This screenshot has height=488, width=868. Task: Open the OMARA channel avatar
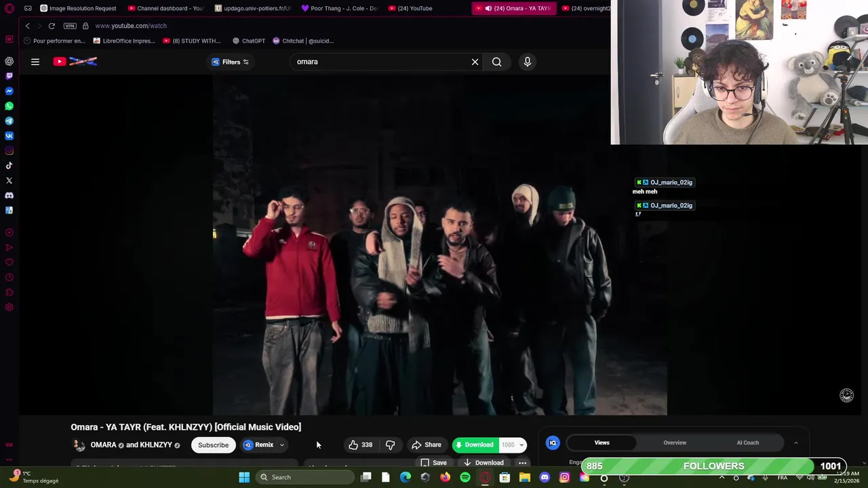tap(79, 445)
